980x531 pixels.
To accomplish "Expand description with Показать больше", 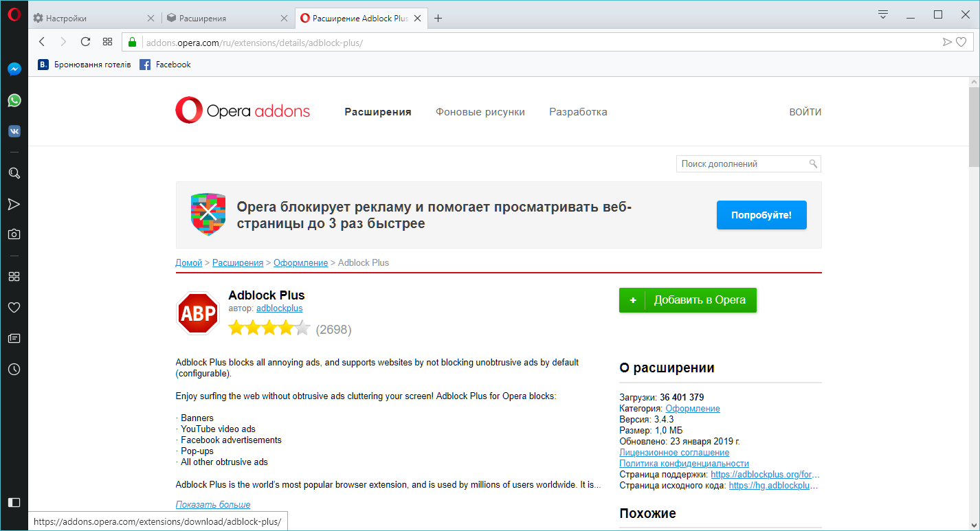I will click(213, 504).
